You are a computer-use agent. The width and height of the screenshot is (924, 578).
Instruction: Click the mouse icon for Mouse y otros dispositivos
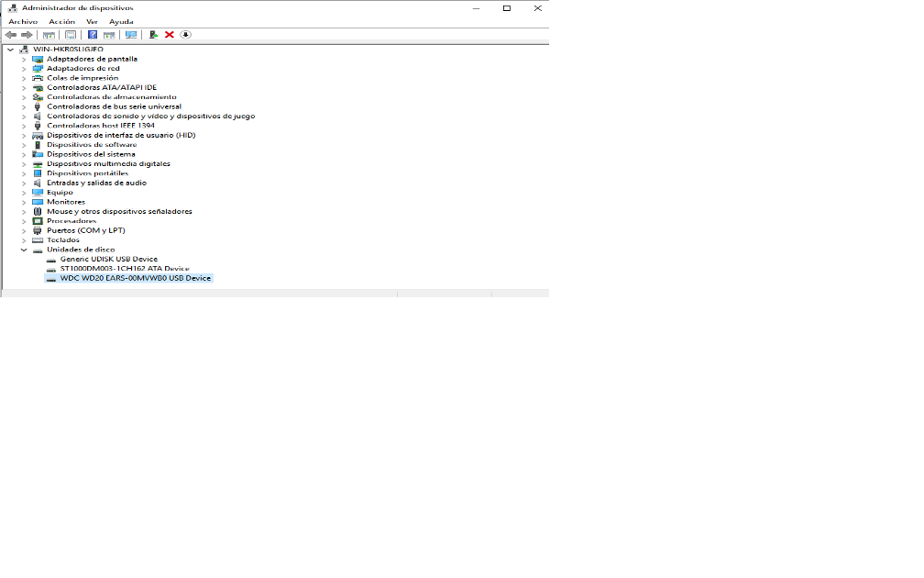(x=38, y=211)
